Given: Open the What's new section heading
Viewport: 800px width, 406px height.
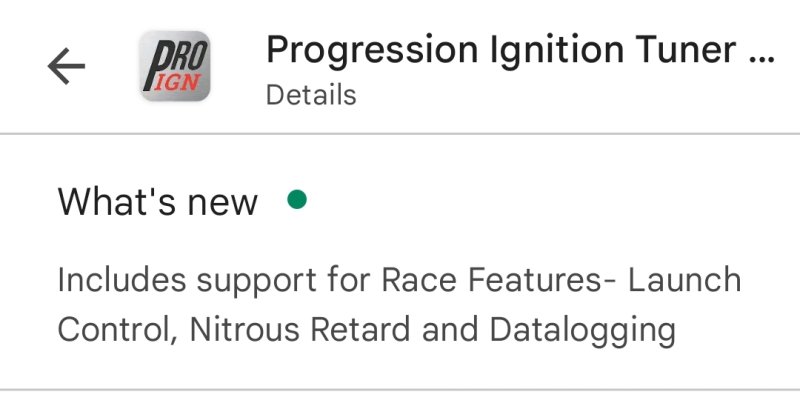Looking at the screenshot, I should click(157, 201).
